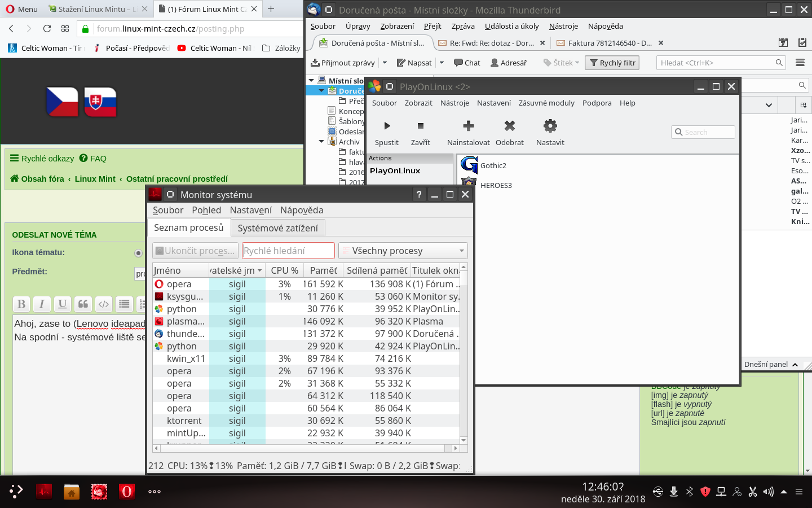Sort by user name column dropdown arrow
The height and width of the screenshot is (508, 812).
pos(260,271)
